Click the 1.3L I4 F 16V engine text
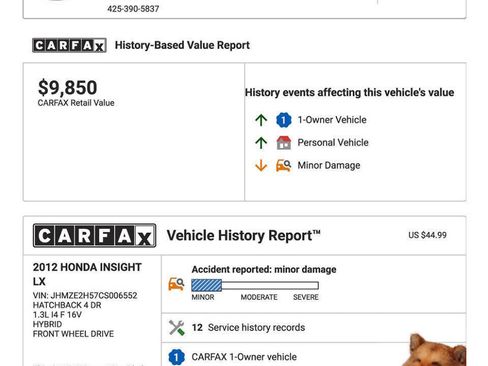488x366 pixels. (57, 315)
